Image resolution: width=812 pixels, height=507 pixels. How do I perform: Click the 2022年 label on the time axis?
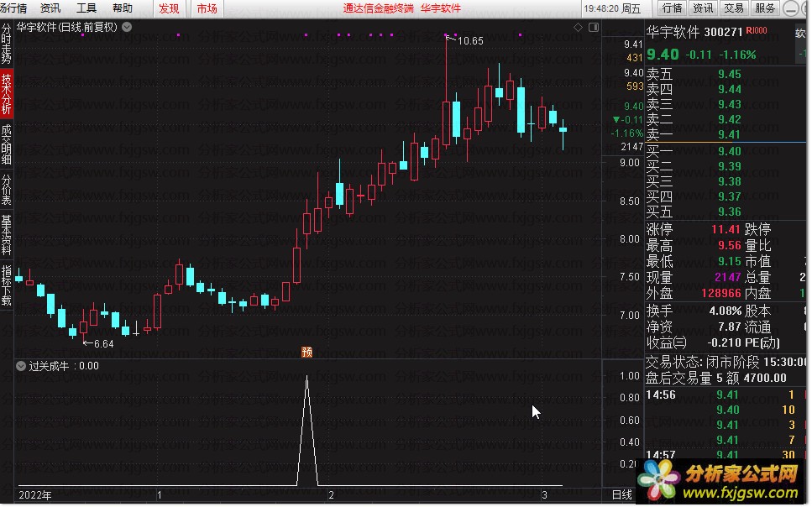pos(35,495)
